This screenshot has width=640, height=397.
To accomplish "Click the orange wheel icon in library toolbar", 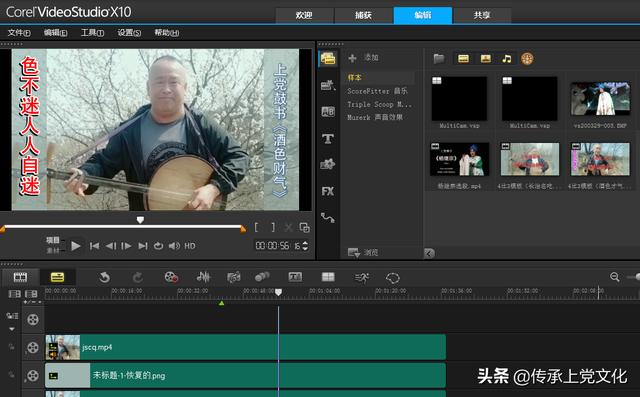I will (527, 59).
